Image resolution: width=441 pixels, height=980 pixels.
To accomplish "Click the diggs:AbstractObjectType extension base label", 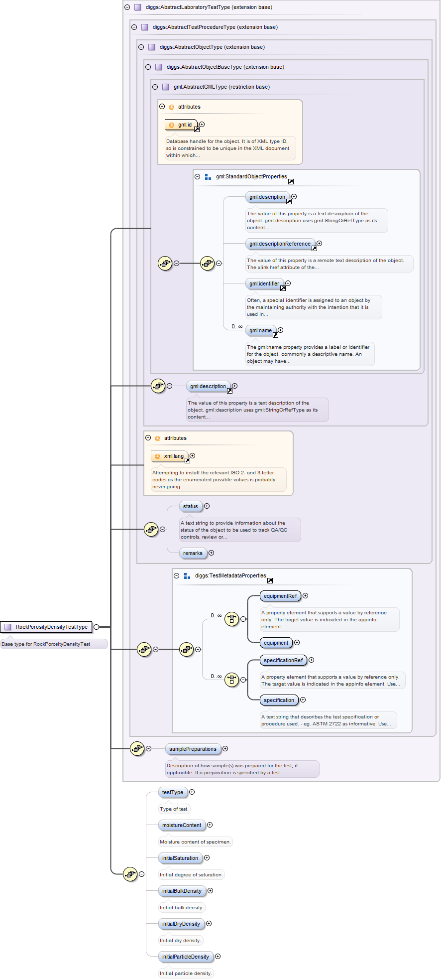I will click(x=212, y=47).
